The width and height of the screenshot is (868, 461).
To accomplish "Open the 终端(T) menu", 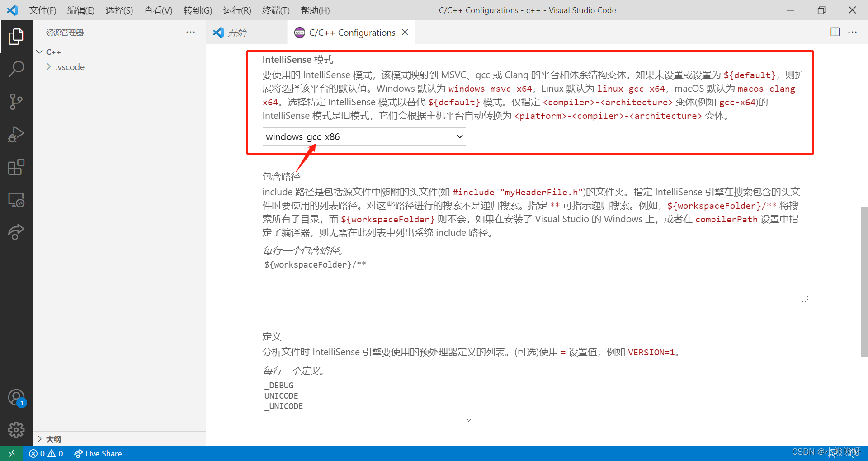I will [x=276, y=10].
